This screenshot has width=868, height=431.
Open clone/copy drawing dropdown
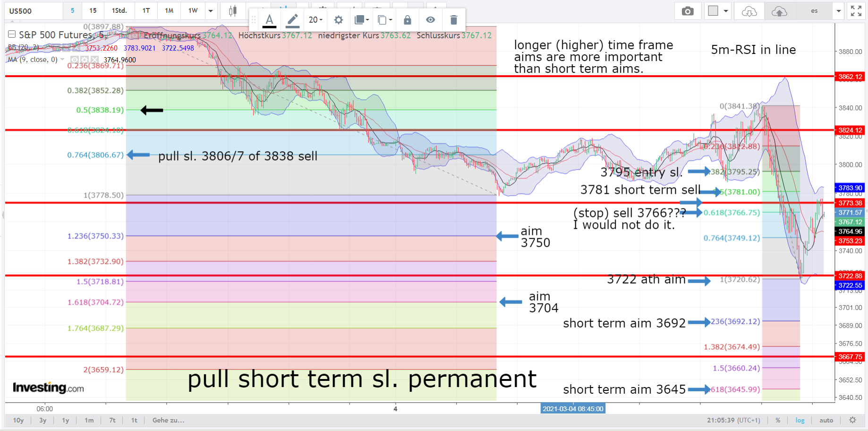pos(385,20)
